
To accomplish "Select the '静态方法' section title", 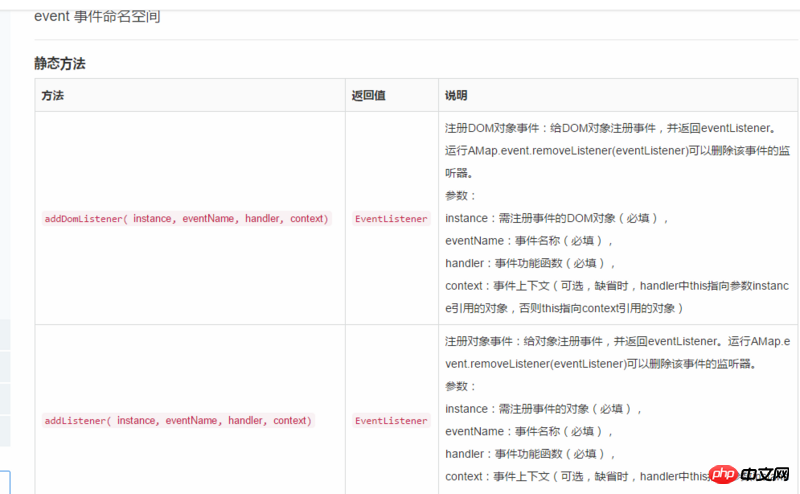I will tap(60, 64).
